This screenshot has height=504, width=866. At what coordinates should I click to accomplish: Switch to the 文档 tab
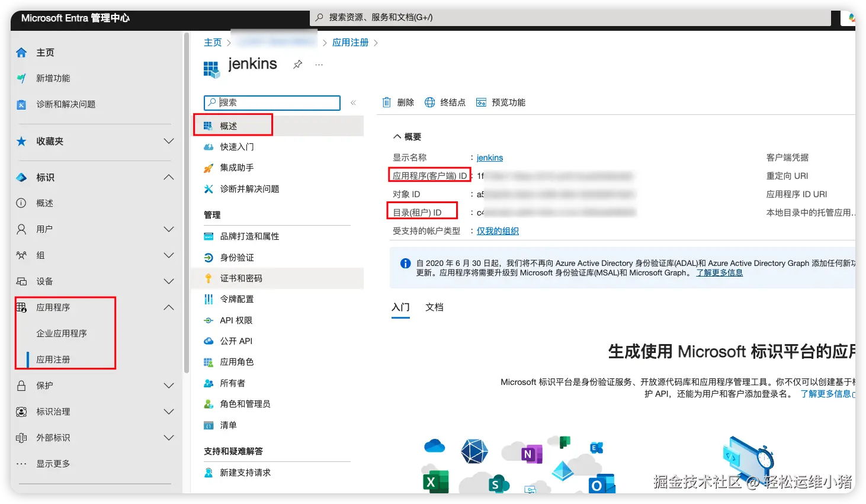click(434, 307)
